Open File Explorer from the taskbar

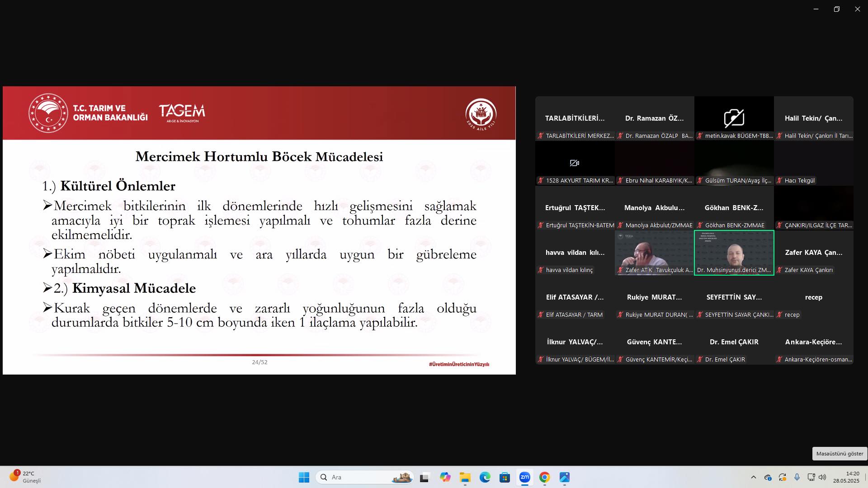[x=465, y=477]
